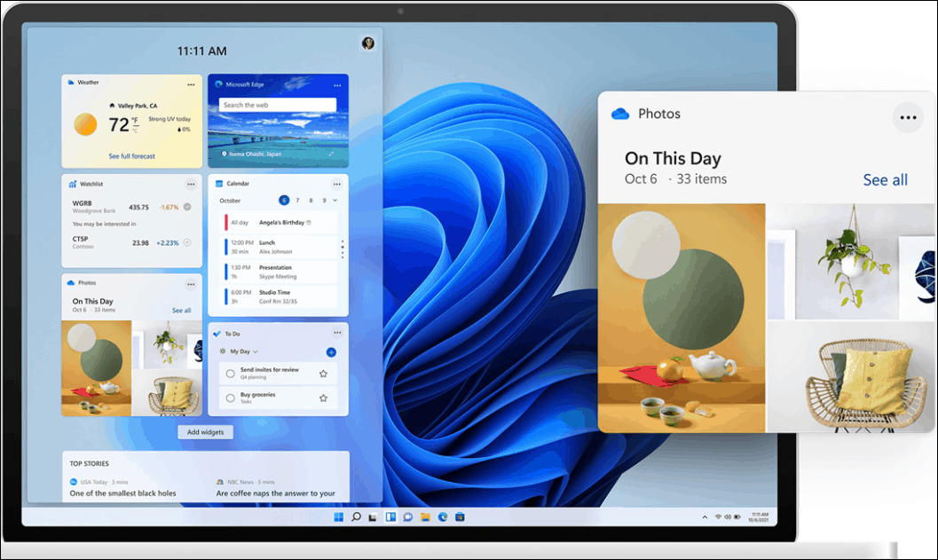
Task: Open Calendar widget more options
Action: [x=337, y=185]
